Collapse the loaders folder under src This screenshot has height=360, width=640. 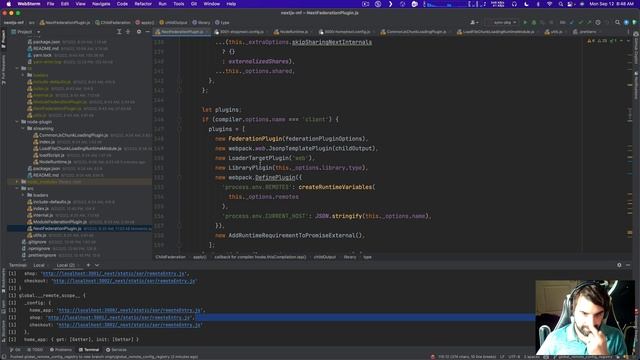click(23, 195)
